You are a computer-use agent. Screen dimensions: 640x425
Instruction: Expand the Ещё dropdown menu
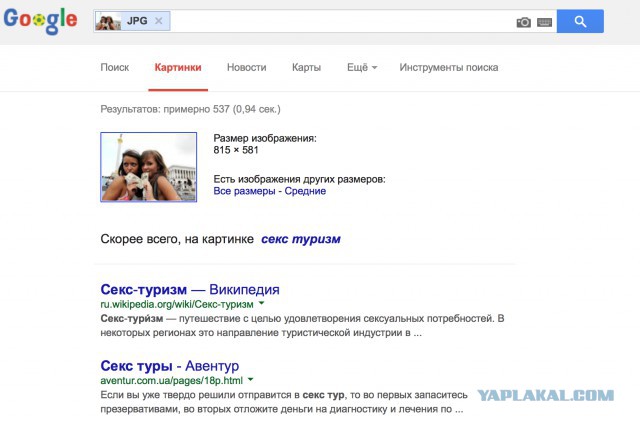[362, 67]
